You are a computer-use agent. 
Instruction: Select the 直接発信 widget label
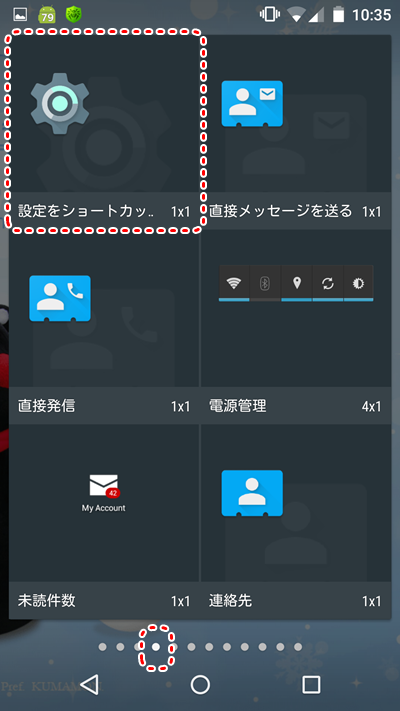47,406
